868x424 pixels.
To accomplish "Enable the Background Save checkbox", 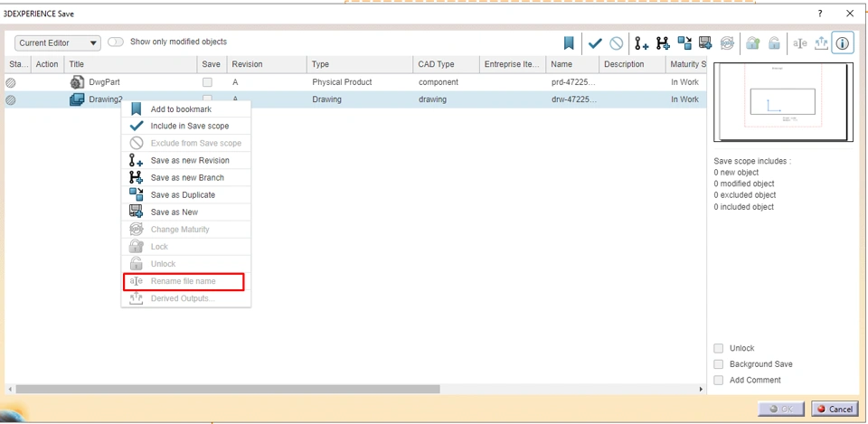I will [x=719, y=364].
